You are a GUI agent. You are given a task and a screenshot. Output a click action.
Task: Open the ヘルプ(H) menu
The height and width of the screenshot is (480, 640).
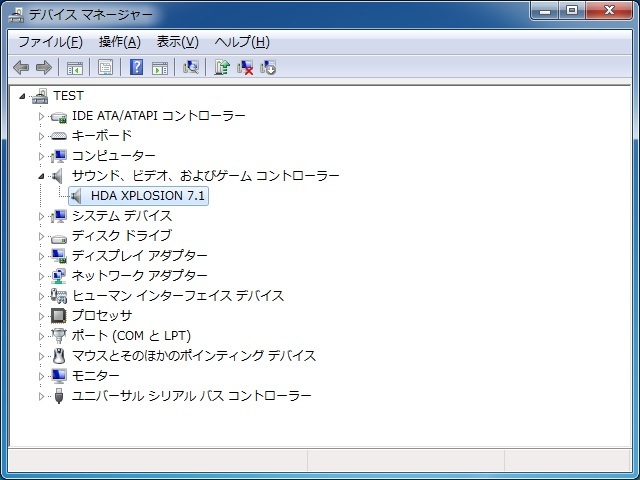(242, 42)
